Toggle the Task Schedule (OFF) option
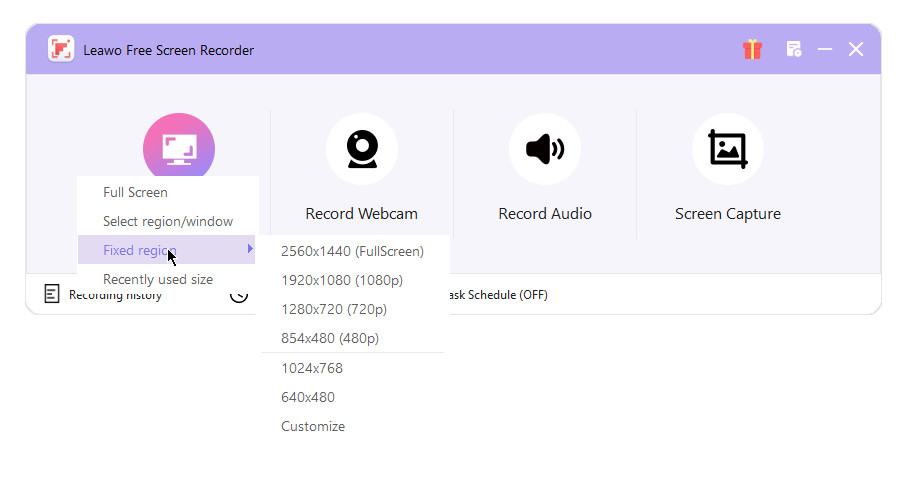The image size is (903, 499). pyautogui.click(x=497, y=295)
